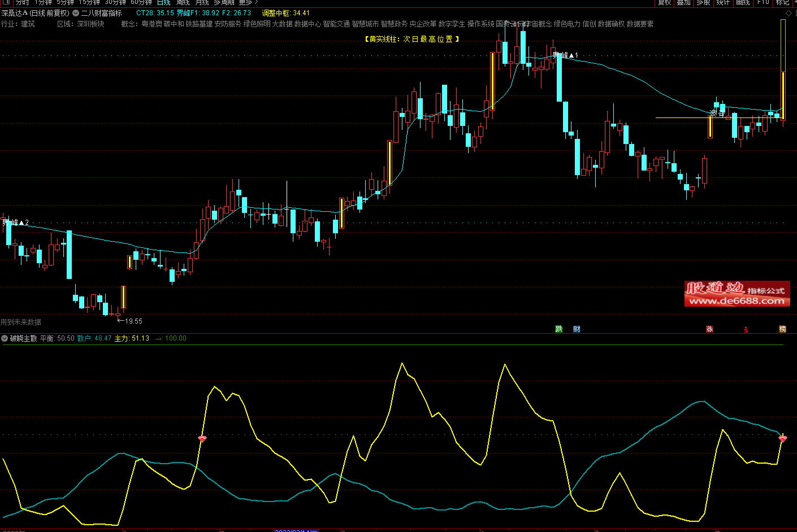Expand the 二八财富指标 indicator dropdown arrow

[x=76, y=13]
